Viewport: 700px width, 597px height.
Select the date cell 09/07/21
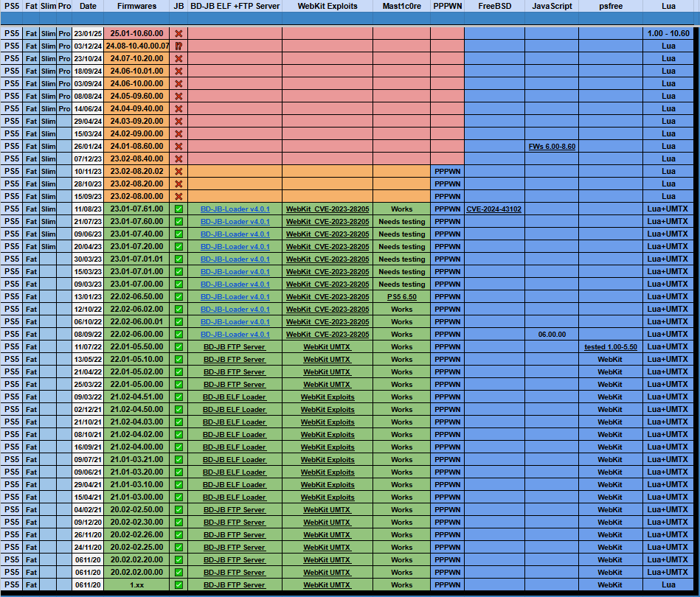point(88,460)
